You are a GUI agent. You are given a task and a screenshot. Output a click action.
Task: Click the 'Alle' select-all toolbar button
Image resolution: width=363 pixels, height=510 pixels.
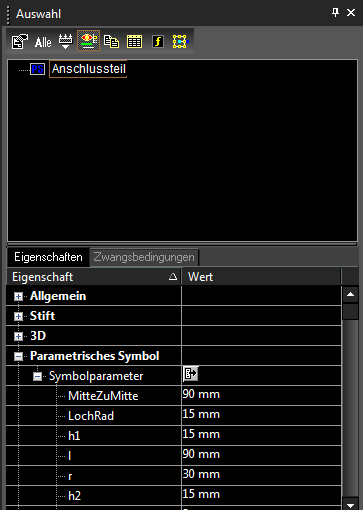click(43, 42)
